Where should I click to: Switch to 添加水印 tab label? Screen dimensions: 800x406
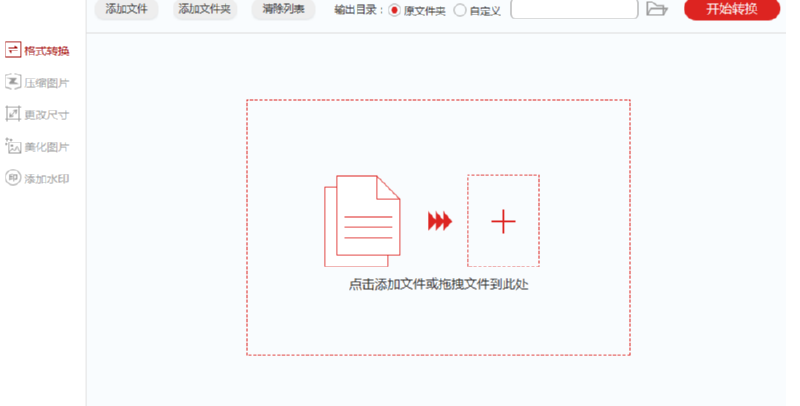pyautogui.click(x=46, y=179)
